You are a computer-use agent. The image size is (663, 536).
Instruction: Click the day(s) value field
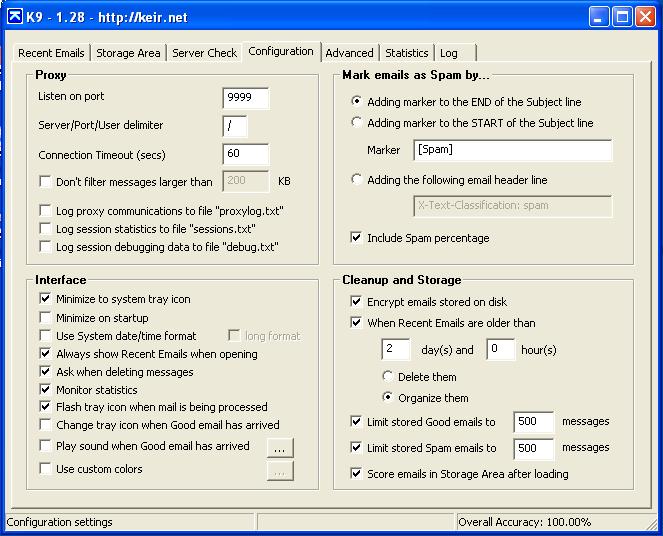click(395, 349)
